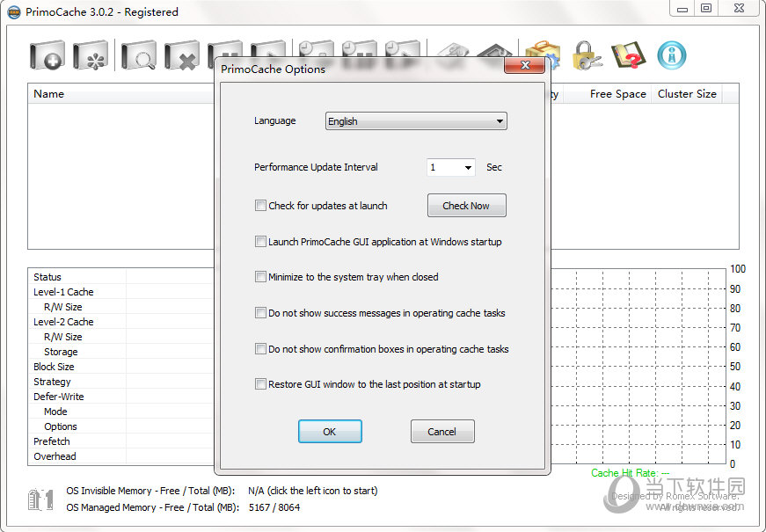
Task: Click the Defer-Write row label
Action: tap(59, 397)
